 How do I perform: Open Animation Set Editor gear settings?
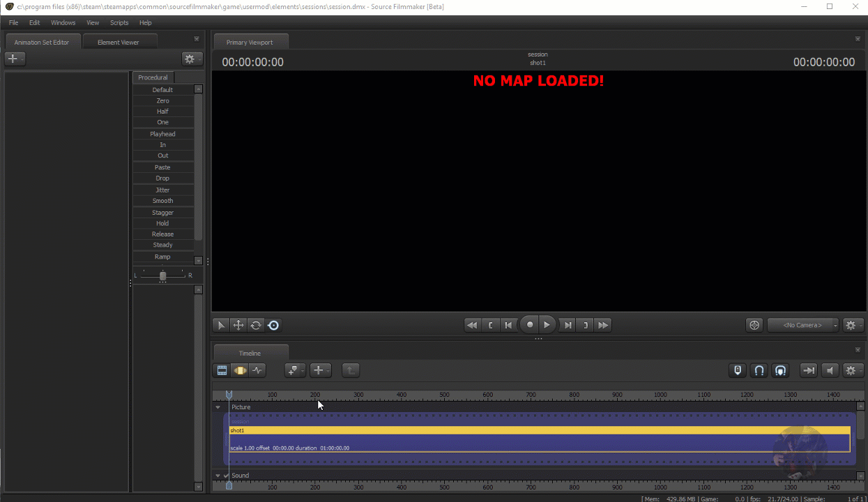pyautogui.click(x=192, y=59)
